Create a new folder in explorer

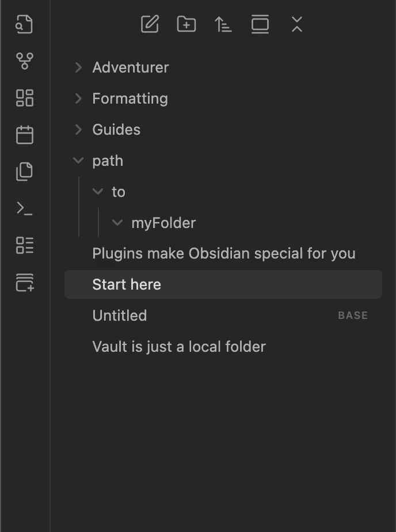[x=186, y=25]
